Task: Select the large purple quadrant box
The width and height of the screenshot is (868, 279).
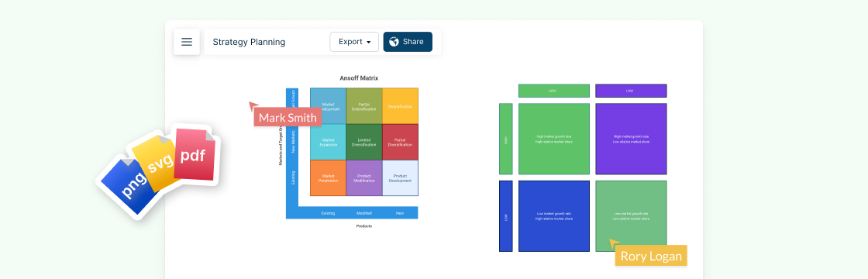Action: pos(631,139)
